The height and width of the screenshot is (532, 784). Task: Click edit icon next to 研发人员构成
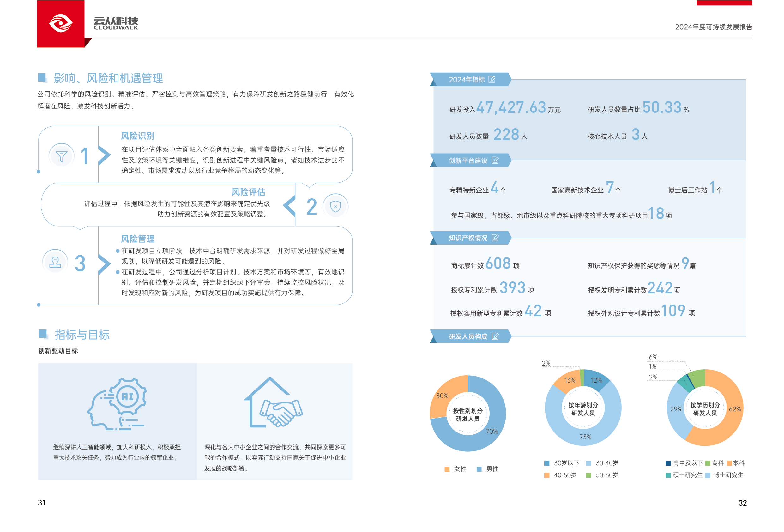click(495, 336)
